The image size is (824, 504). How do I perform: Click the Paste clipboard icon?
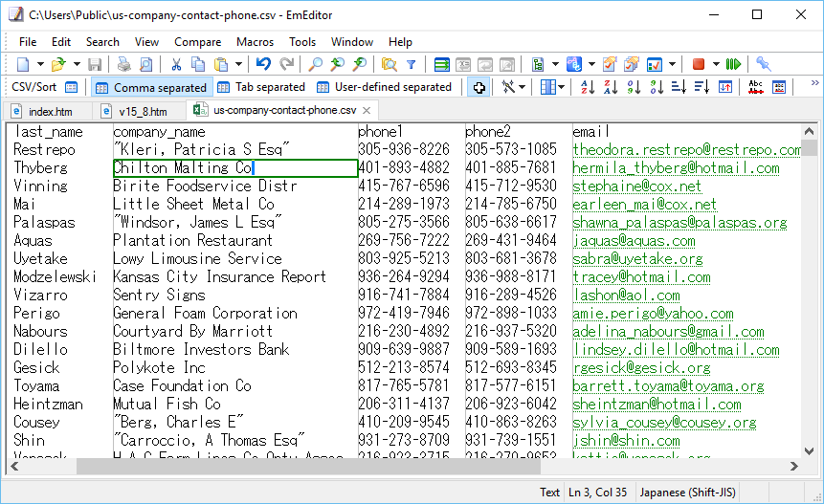click(221, 65)
